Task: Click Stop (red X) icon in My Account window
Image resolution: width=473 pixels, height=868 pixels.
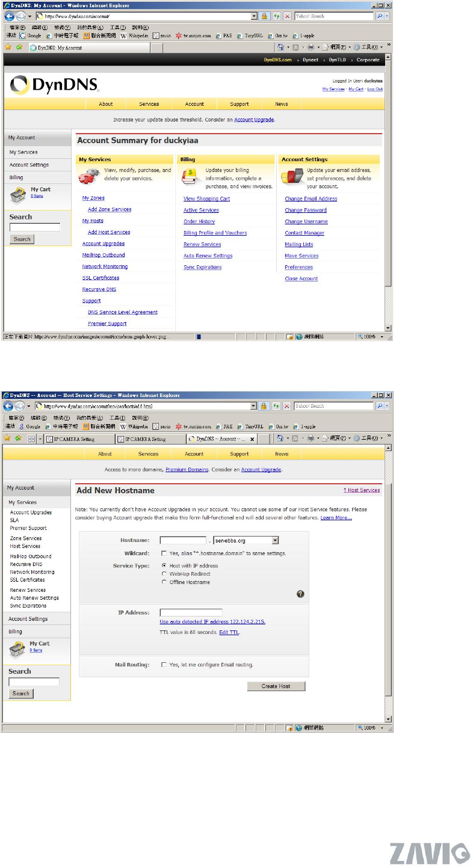Action: click(x=287, y=17)
